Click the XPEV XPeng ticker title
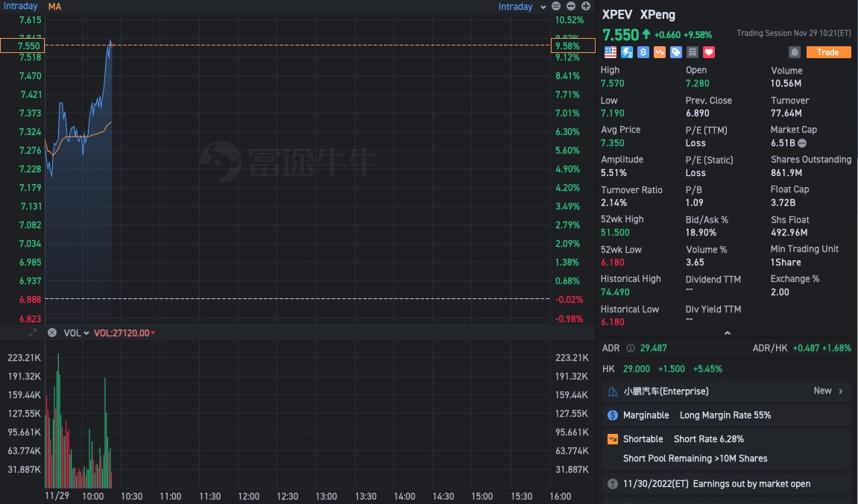The width and height of the screenshot is (858, 504). 639,15
